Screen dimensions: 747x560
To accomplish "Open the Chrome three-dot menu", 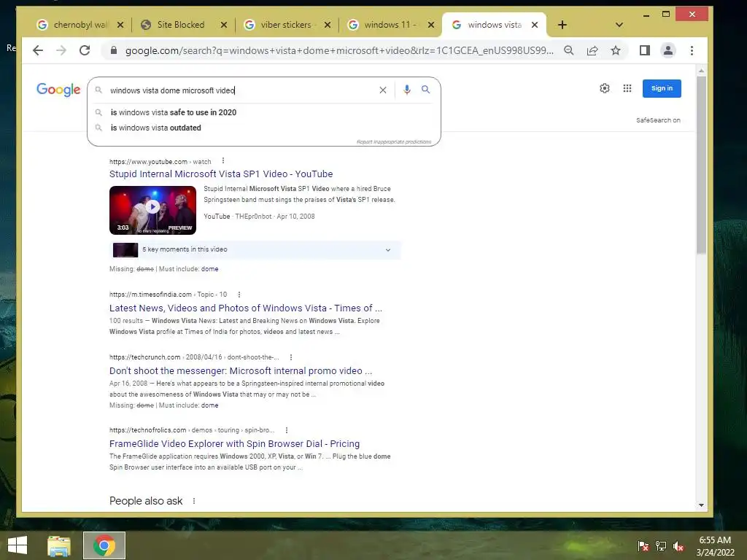I will click(x=692, y=50).
